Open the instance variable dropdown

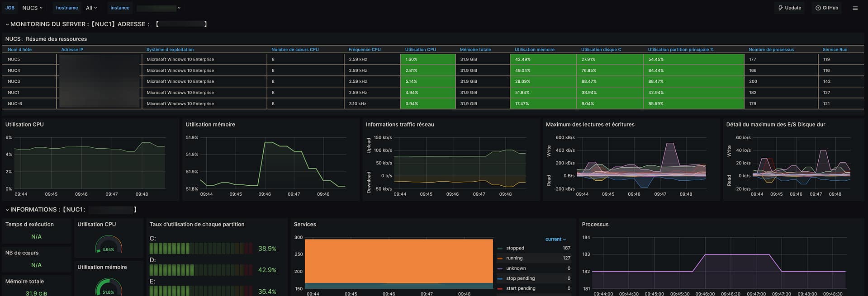click(x=158, y=8)
